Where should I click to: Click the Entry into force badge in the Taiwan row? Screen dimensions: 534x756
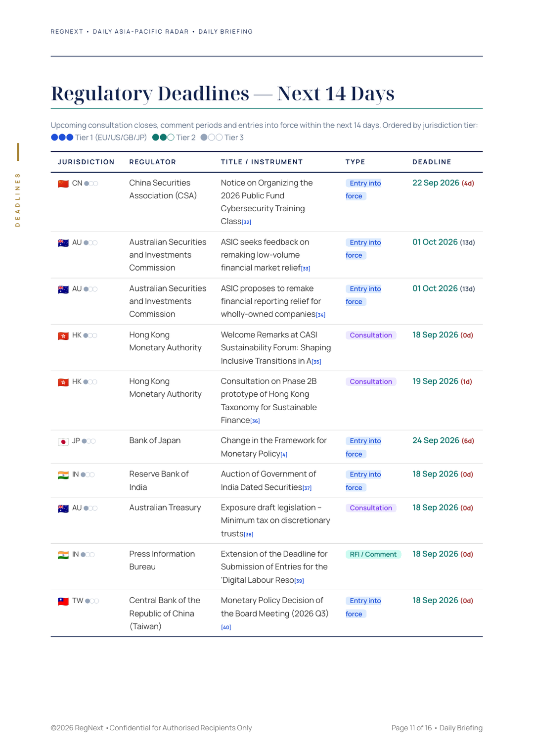coord(363,608)
